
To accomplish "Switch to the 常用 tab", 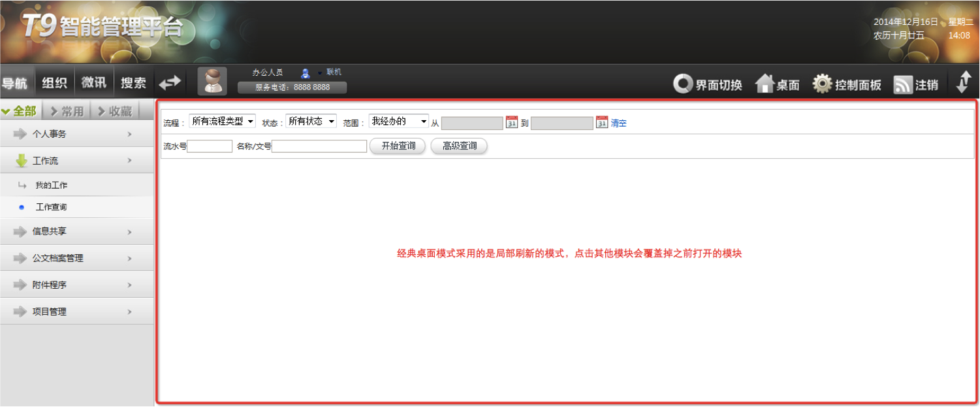I will point(67,111).
